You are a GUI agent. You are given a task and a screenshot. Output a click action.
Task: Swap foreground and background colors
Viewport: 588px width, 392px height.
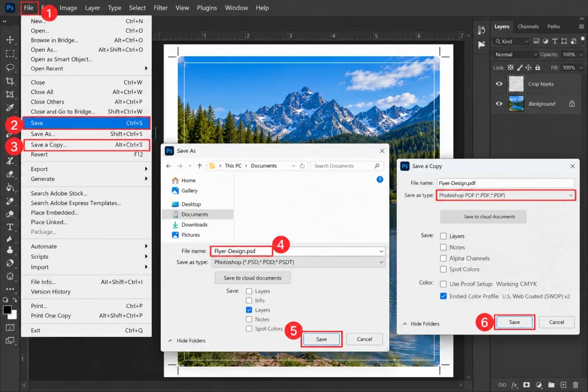[14, 300]
